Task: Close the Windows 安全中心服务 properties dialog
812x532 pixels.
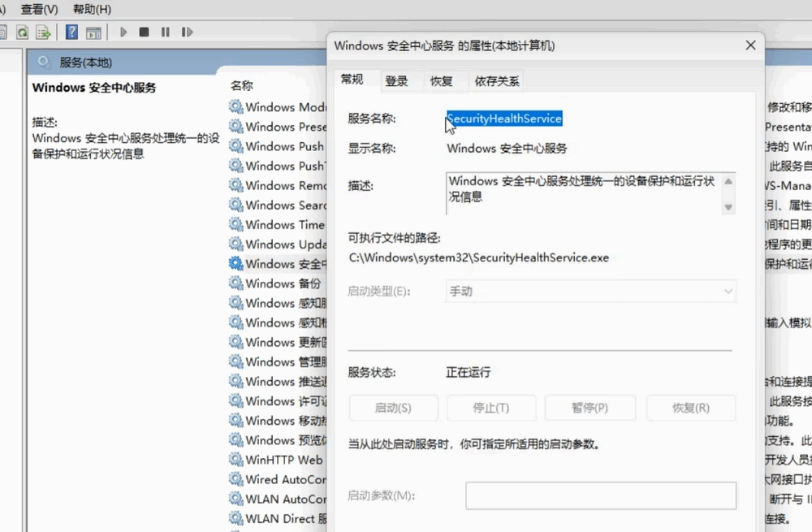Action: 751,45
